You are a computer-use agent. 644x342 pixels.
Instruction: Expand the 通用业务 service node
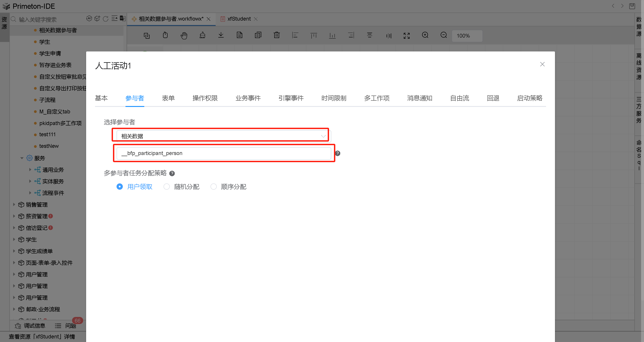click(30, 170)
